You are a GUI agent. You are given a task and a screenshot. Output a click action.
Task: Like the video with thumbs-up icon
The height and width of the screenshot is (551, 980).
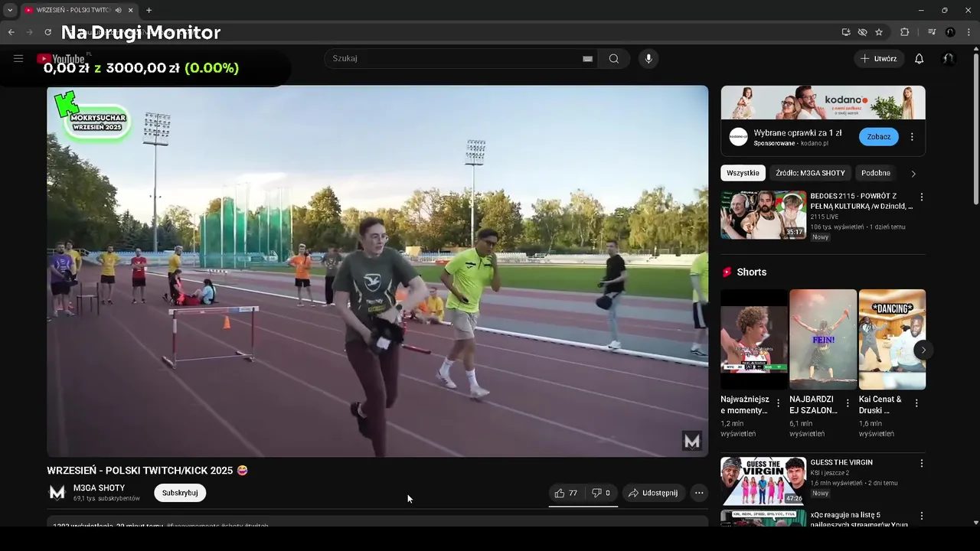(x=567, y=493)
